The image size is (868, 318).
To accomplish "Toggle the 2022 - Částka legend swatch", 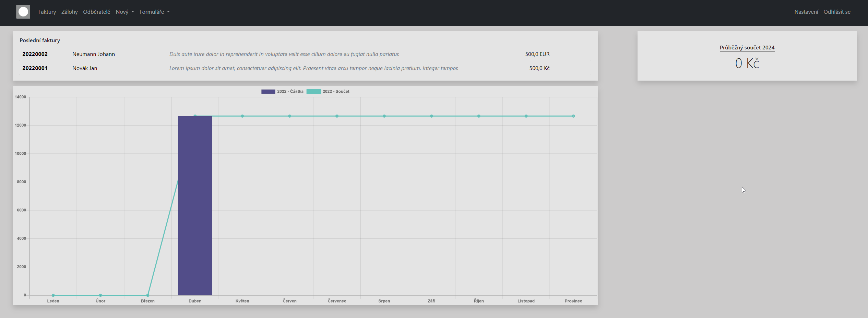I will tap(268, 91).
